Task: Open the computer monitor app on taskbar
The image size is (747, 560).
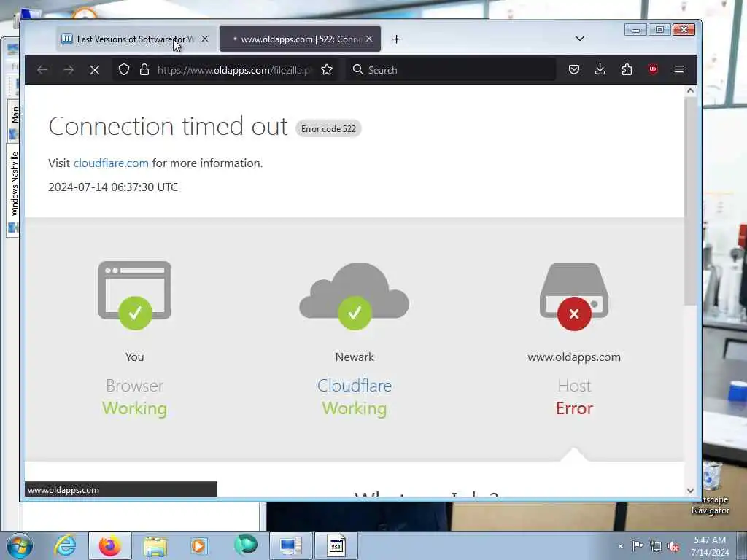Action: coord(290,545)
